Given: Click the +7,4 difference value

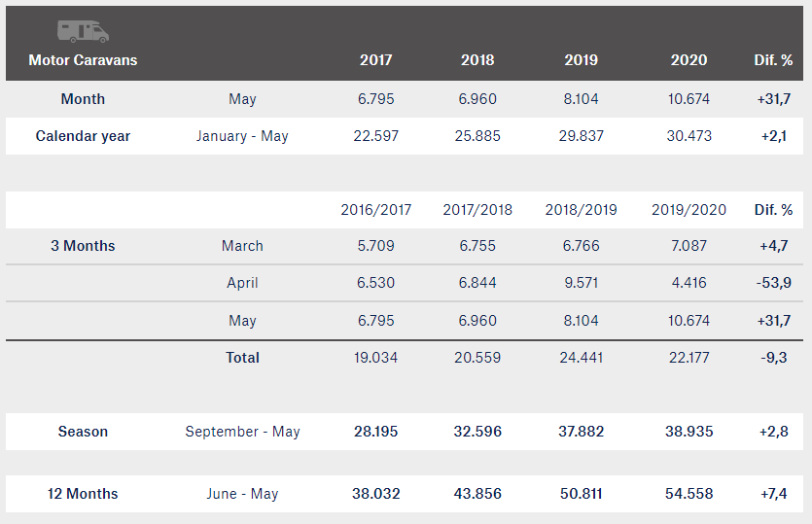Looking at the screenshot, I should tap(773, 494).
